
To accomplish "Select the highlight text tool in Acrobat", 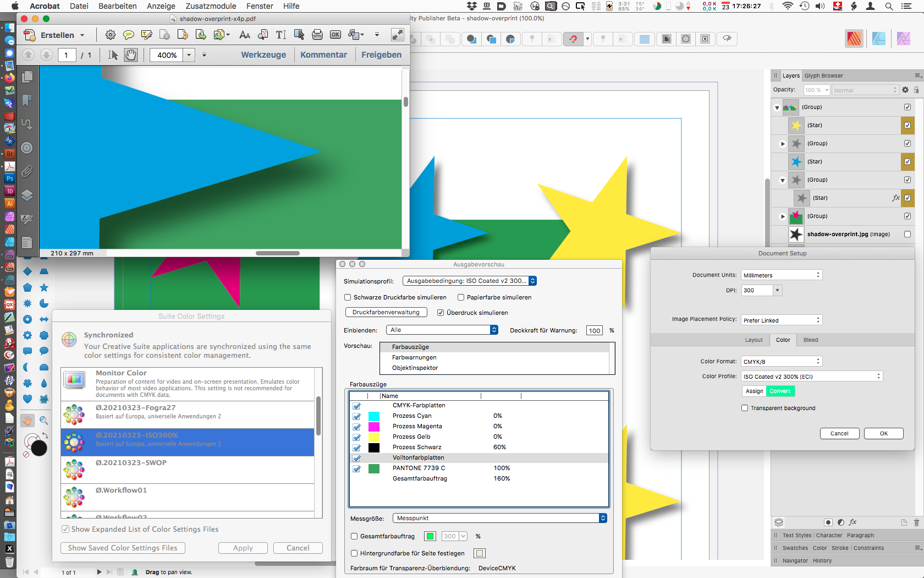I will click(147, 35).
